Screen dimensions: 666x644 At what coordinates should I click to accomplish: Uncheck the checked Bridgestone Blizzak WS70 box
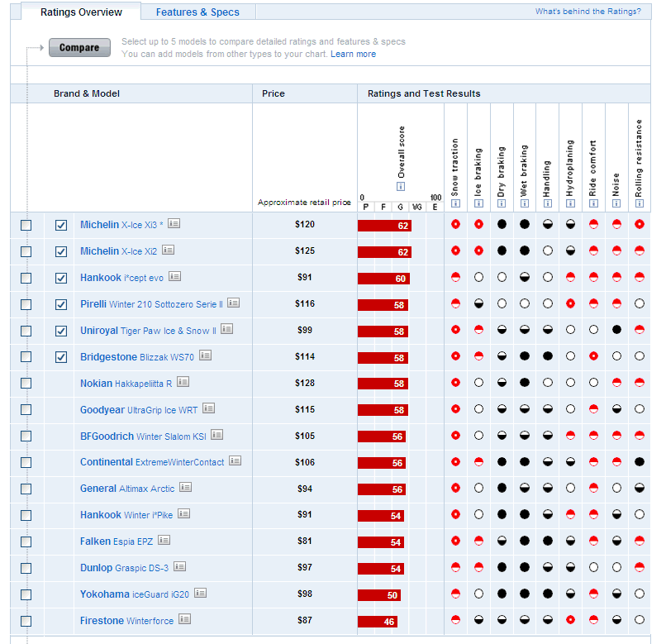click(61, 357)
